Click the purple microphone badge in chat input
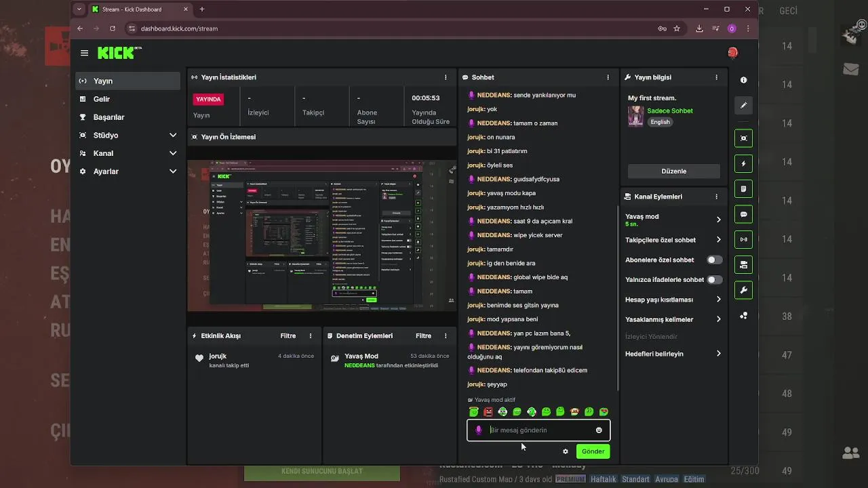Image resolution: width=868 pixels, height=488 pixels. (x=478, y=430)
